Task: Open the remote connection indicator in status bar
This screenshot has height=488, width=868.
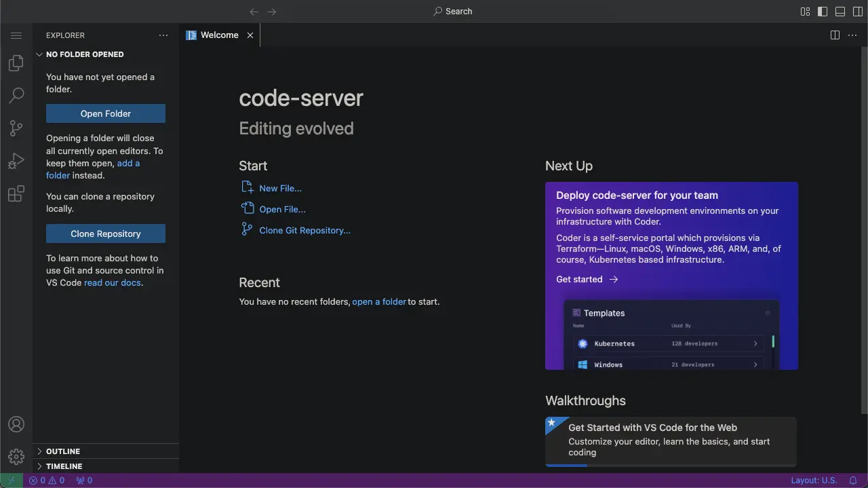Action: [11, 480]
